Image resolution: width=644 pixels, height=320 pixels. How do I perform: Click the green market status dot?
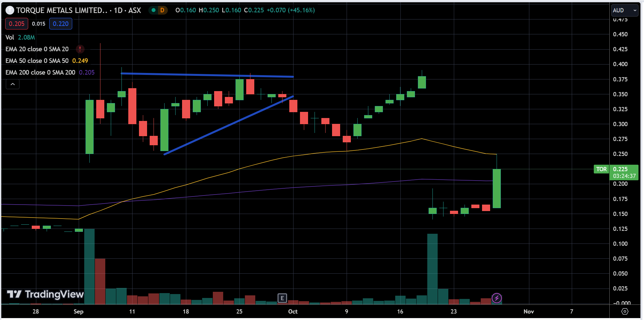[154, 10]
